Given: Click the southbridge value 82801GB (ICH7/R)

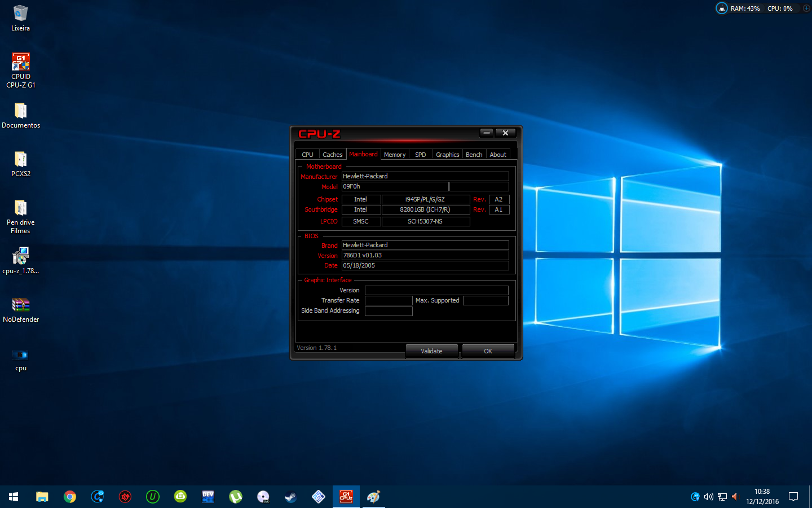Looking at the screenshot, I should coord(426,209).
